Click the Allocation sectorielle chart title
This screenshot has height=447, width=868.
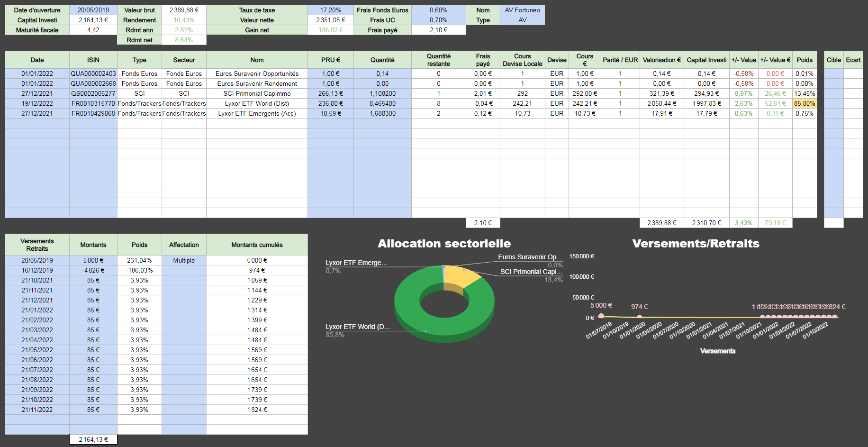click(x=444, y=244)
